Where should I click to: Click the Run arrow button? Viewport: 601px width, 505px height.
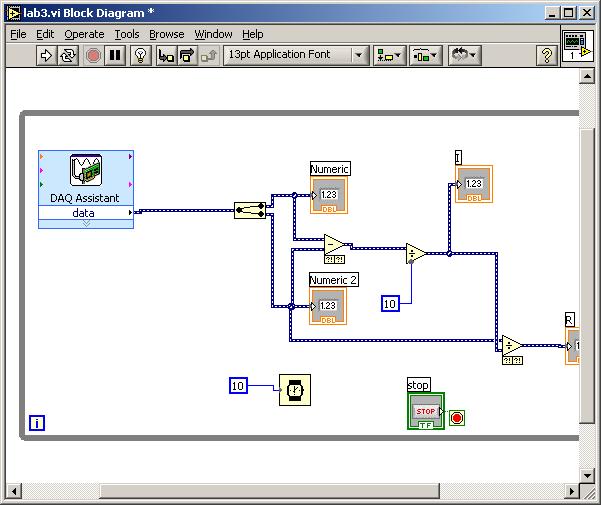46,56
